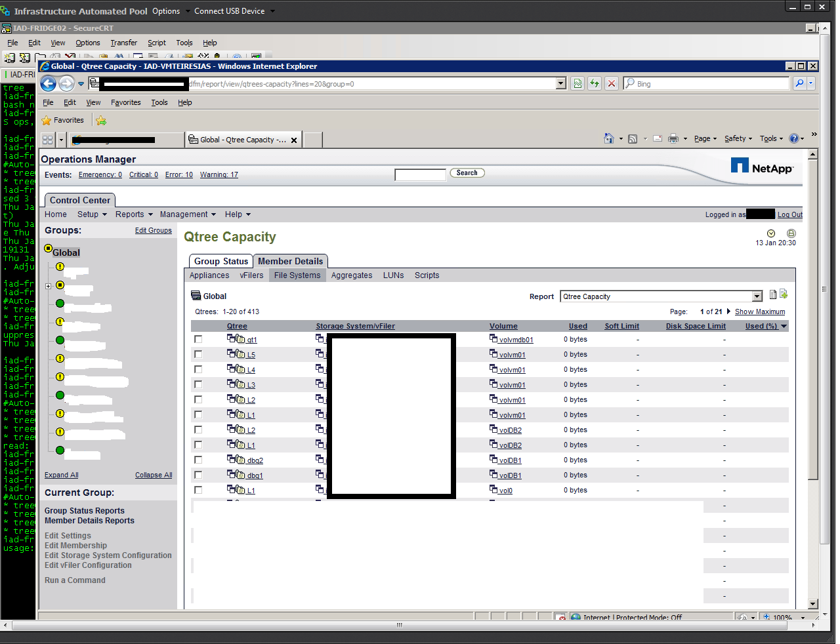Click the printer icon in IE toolbar
The width and height of the screenshot is (840, 644).
tap(673, 138)
